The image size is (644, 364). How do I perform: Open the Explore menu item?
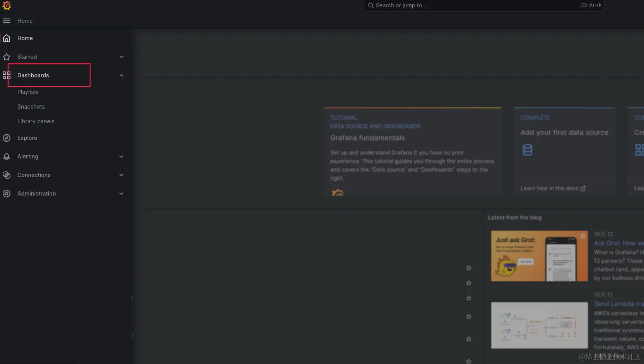click(27, 138)
